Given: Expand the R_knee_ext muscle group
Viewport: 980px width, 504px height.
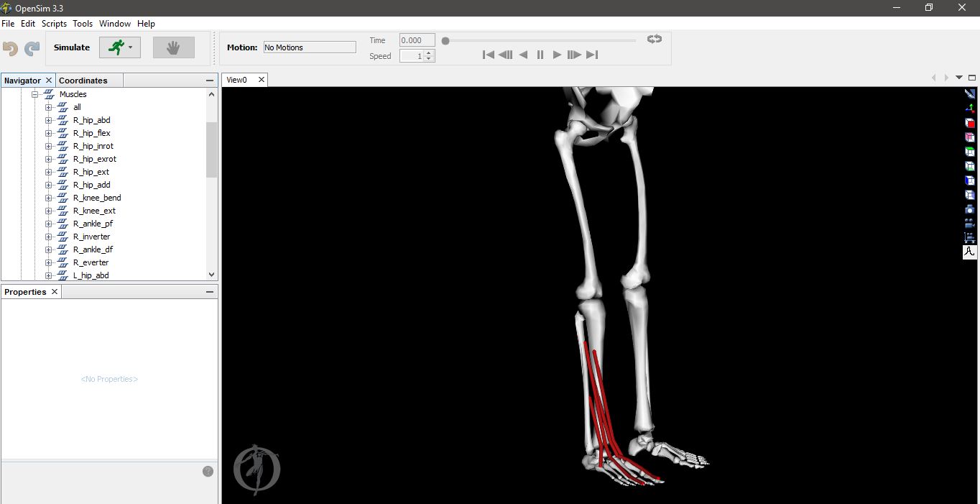Looking at the screenshot, I should 49,211.
